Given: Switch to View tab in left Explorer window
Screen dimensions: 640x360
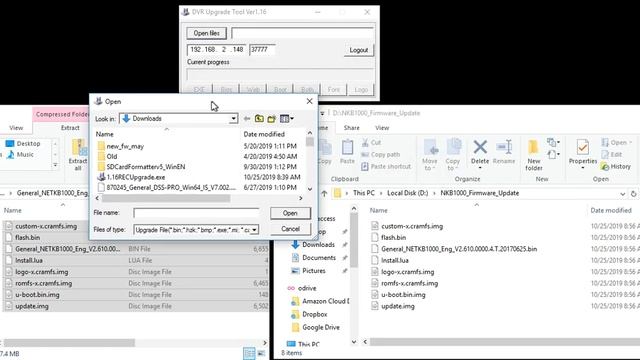Looking at the screenshot, I should [16, 128].
